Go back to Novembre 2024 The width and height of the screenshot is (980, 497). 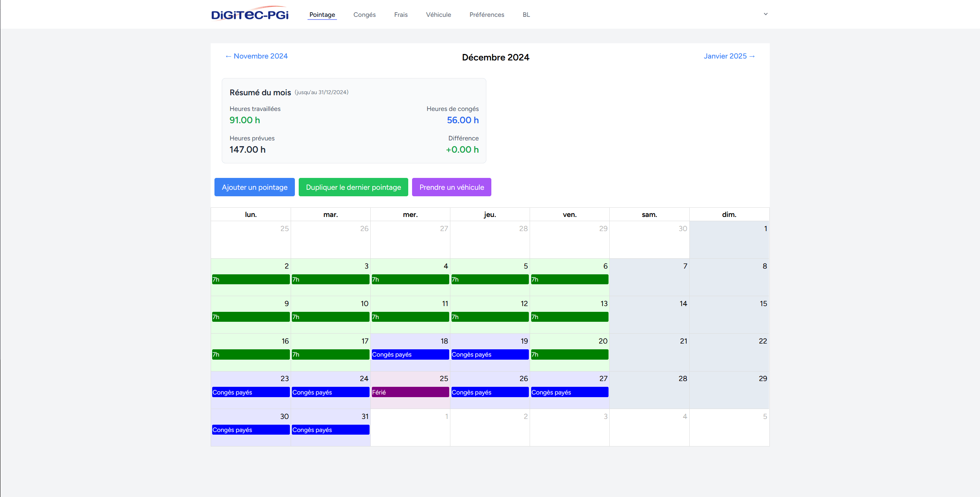click(256, 56)
